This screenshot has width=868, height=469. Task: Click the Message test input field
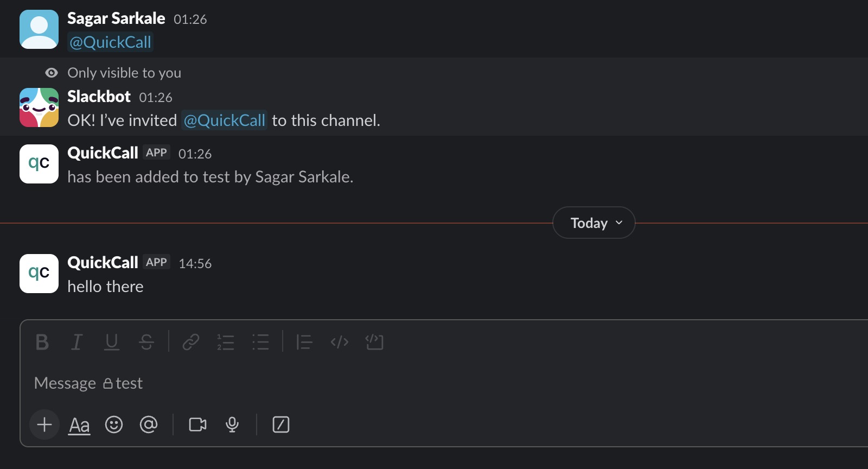[x=380, y=383]
